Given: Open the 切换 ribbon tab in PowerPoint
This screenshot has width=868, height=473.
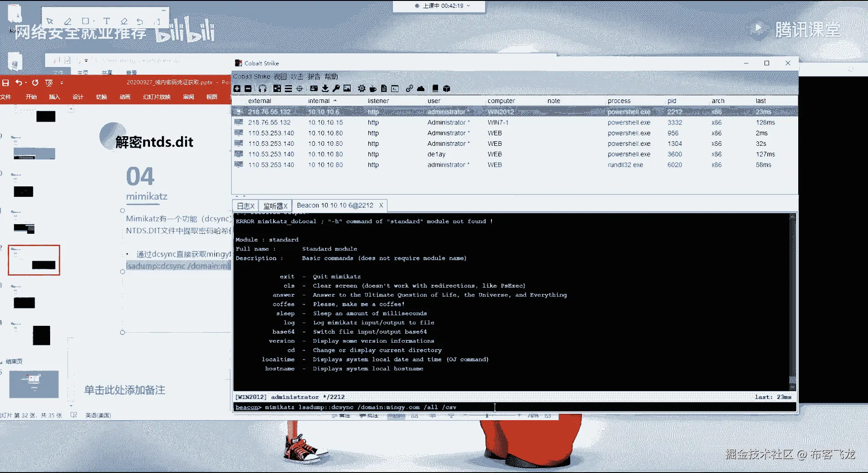Looking at the screenshot, I should [x=102, y=97].
